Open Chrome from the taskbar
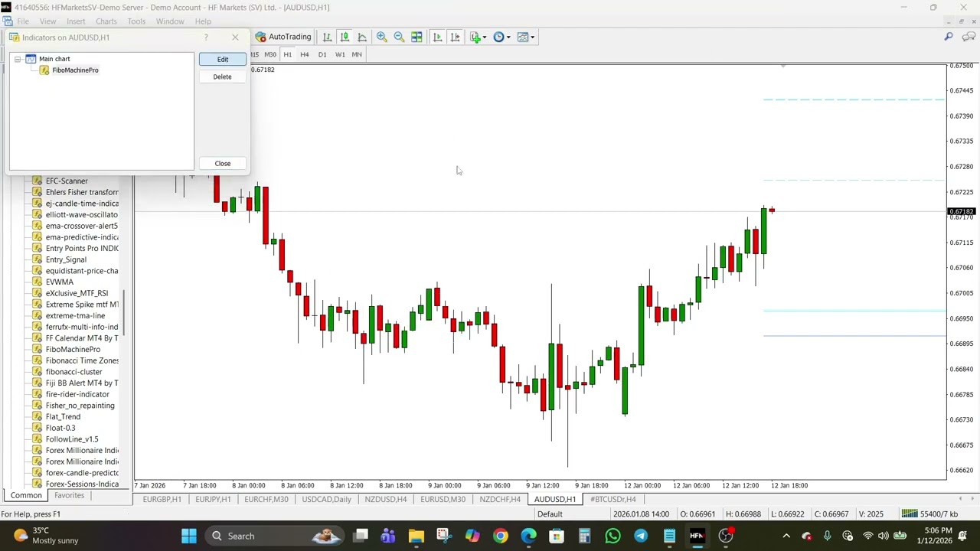Screen dimensions: 980x551 pos(500,536)
